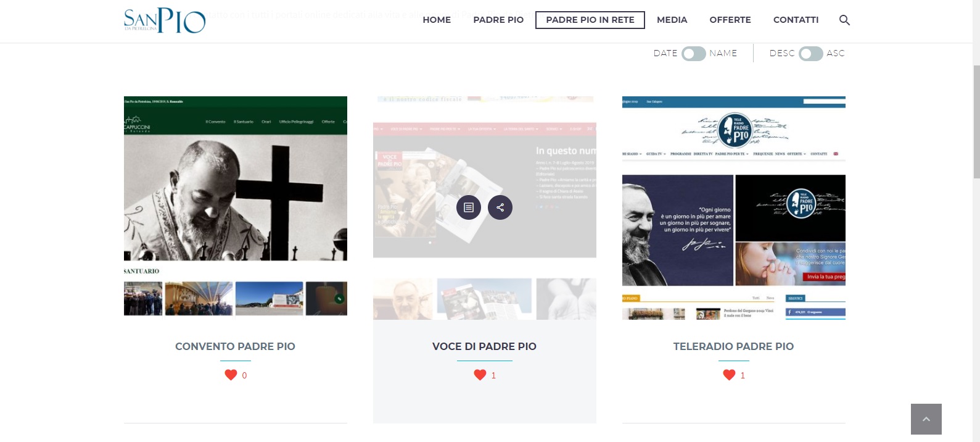Open the Convento Padre Pio website thumbnail

pyautogui.click(x=236, y=208)
